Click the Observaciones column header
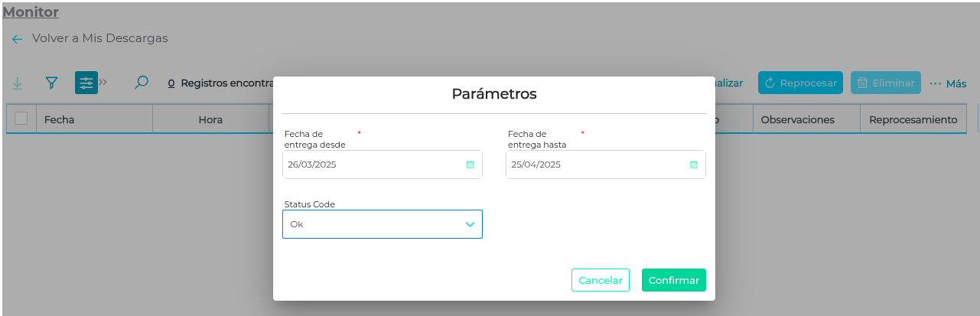 pyautogui.click(x=797, y=119)
